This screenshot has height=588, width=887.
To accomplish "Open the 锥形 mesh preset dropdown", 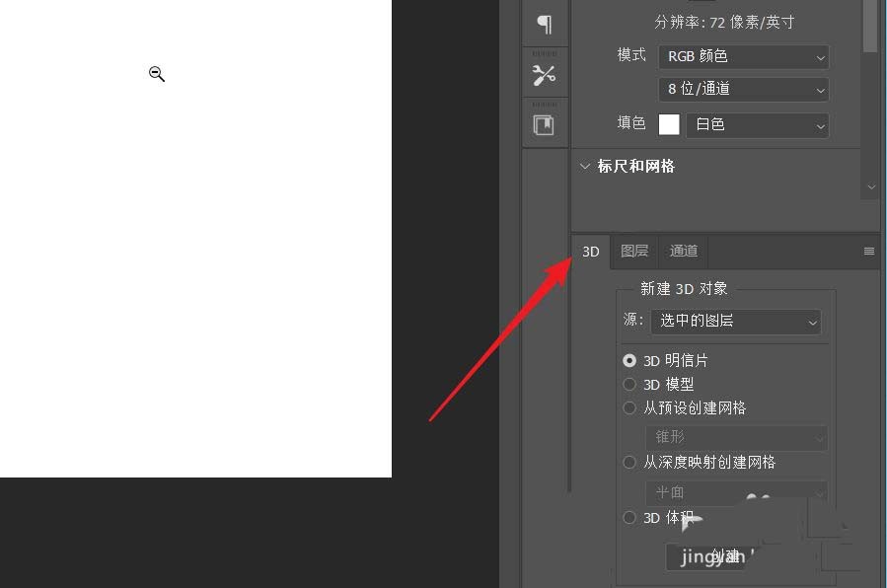I will pyautogui.click(x=736, y=438).
